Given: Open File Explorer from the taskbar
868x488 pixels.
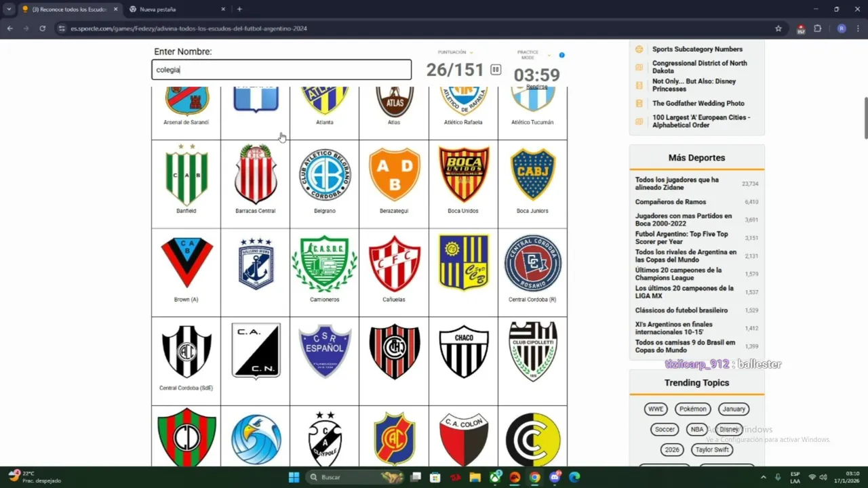Looking at the screenshot, I should click(x=475, y=477).
